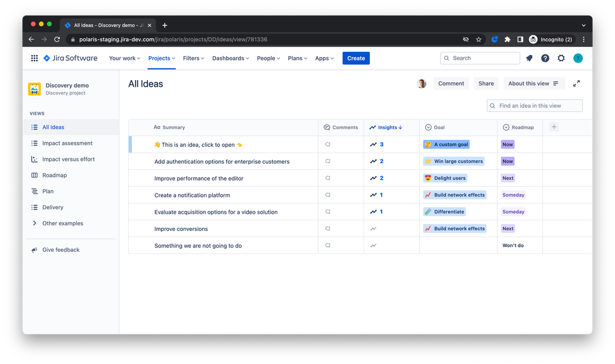This screenshot has width=615, height=364.
Task: Open Apps dropdown menu
Action: 324,58
